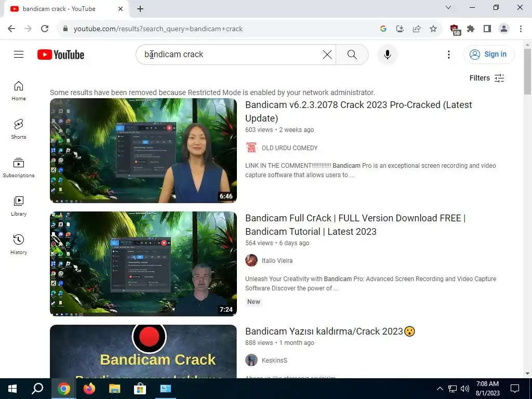Viewport: 532px width, 399px height.
Task: Open the 6:46 Bandicam video thumbnail
Action: coord(143,151)
